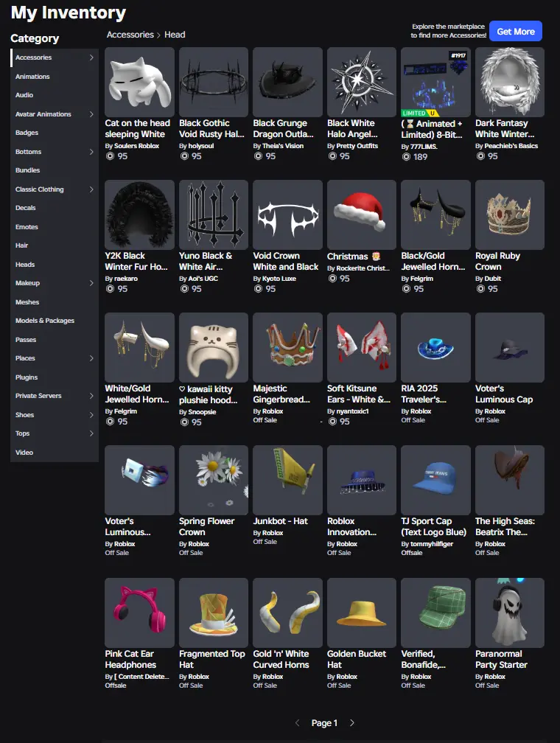This screenshot has width=560, height=743.
Task: Click the Get More button
Action: point(516,31)
